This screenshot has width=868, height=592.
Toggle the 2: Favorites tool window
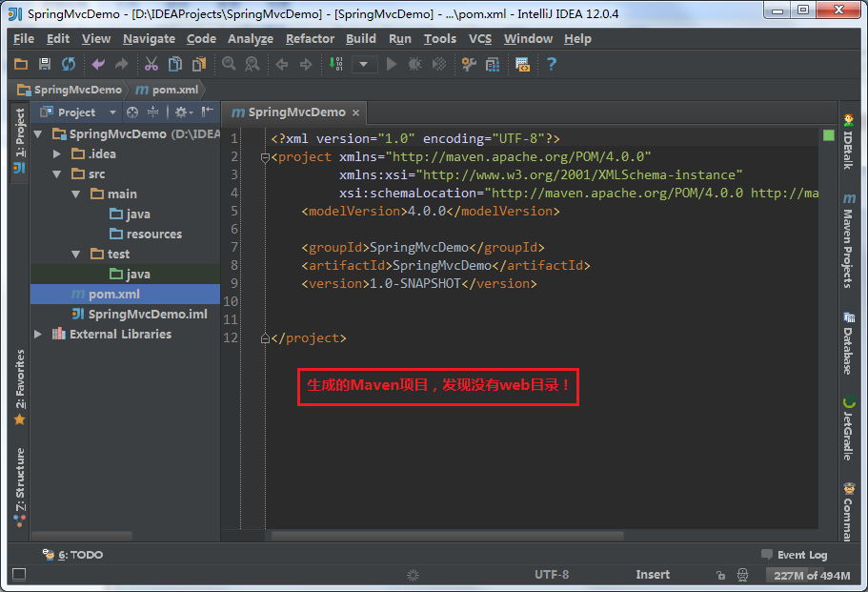[19, 388]
